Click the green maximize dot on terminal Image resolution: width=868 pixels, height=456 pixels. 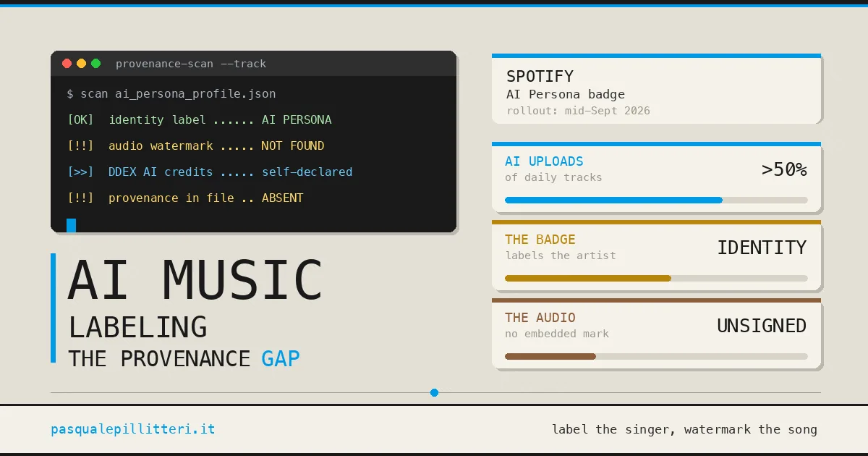pyautogui.click(x=95, y=64)
